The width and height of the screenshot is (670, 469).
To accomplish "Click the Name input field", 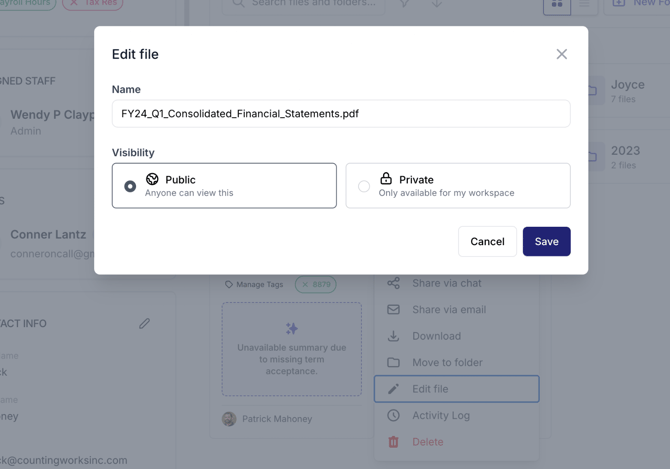I will (341, 114).
